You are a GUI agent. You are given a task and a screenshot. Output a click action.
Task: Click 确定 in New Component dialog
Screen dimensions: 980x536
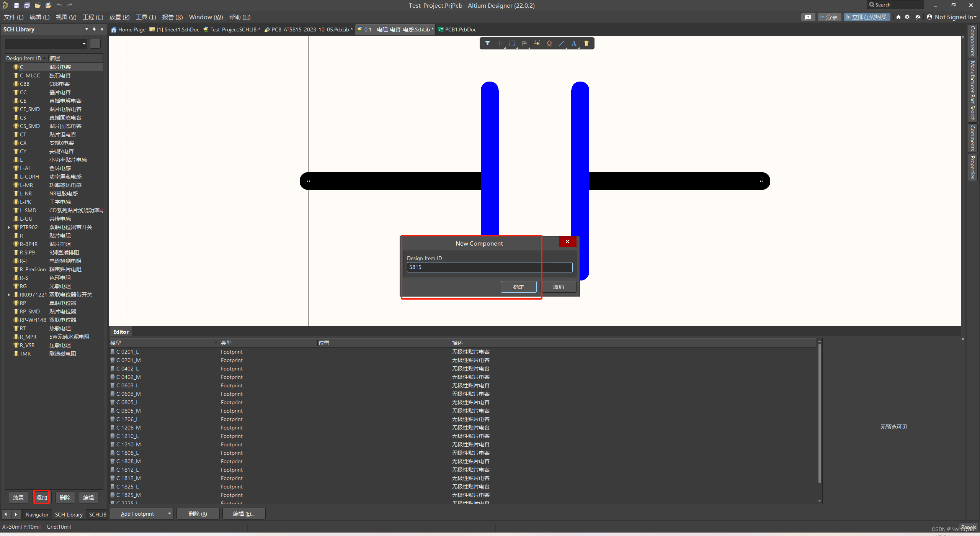tap(518, 287)
